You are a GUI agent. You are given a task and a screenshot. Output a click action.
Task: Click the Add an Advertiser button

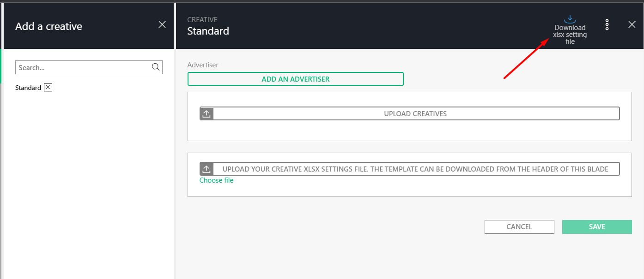pos(295,79)
